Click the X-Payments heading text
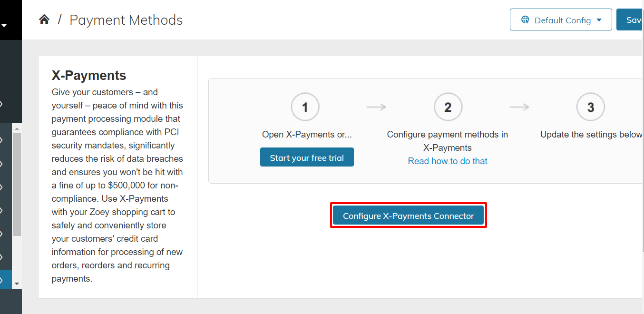Viewport: 644px width, 314px height. click(x=89, y=75)
